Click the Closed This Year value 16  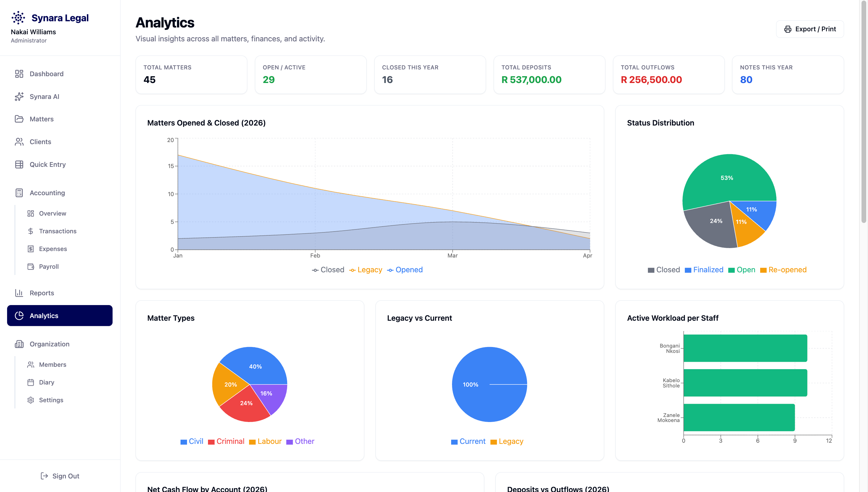(x=387, y=80)
